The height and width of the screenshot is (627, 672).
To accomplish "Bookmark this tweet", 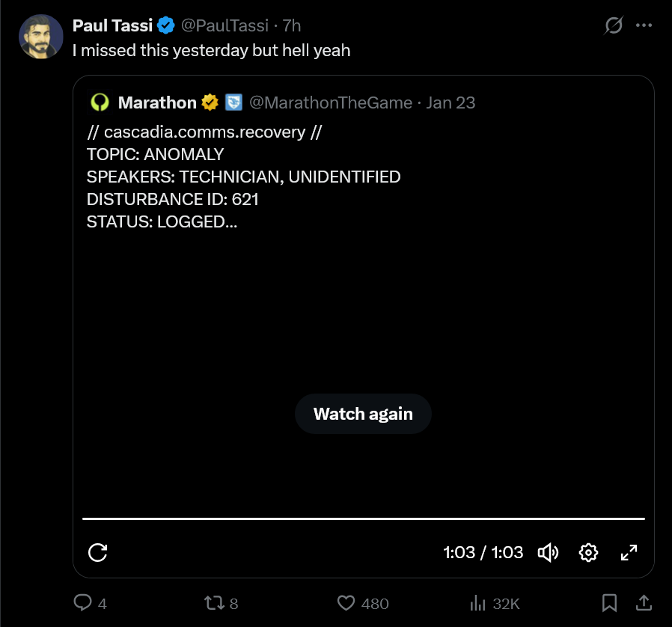I will [609, 602].
